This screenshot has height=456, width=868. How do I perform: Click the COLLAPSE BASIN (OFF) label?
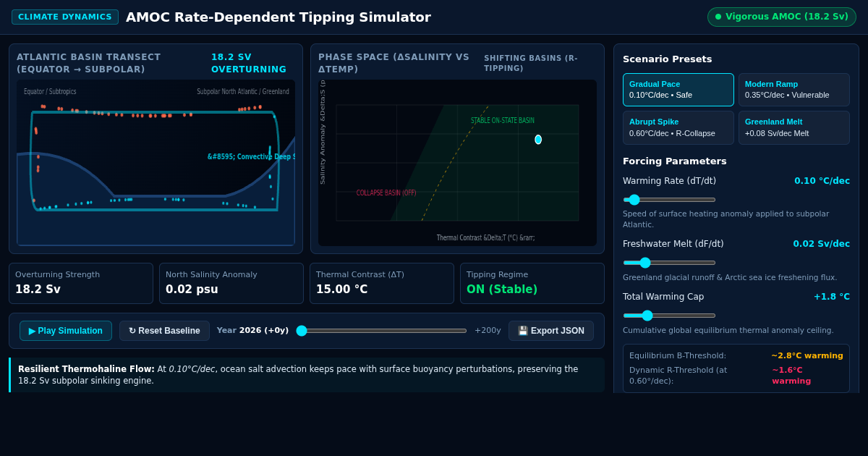coord(386,193)
